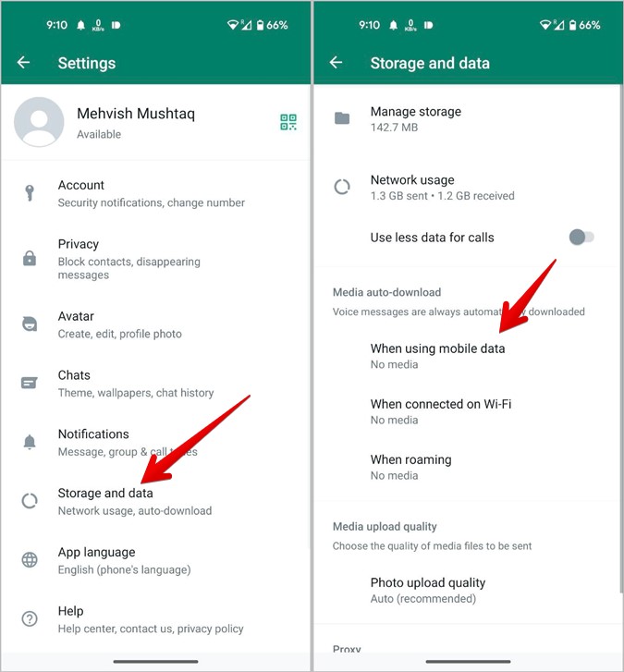Tap Mehvish Mushtaq profile picture
This screenshot has height=672, width=624.
(x=39, y=122)
